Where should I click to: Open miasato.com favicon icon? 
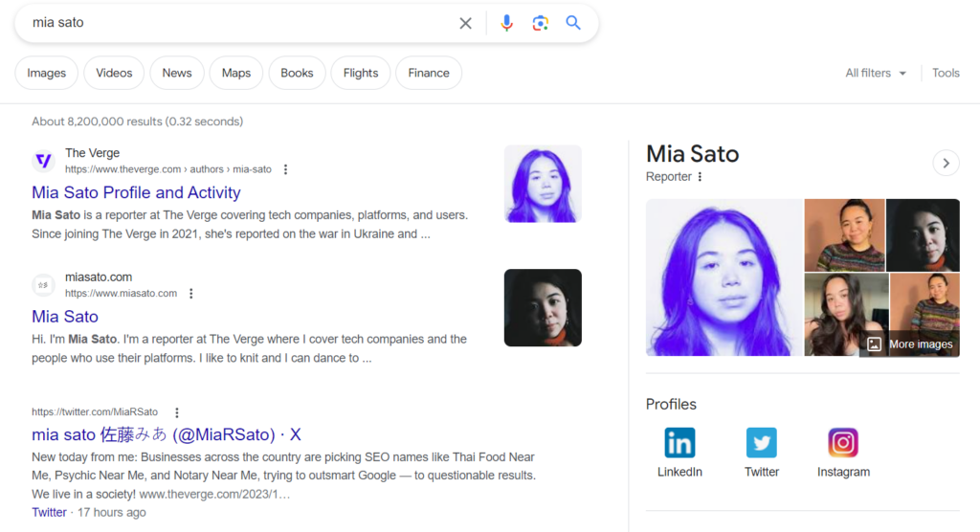pos(43,285)
